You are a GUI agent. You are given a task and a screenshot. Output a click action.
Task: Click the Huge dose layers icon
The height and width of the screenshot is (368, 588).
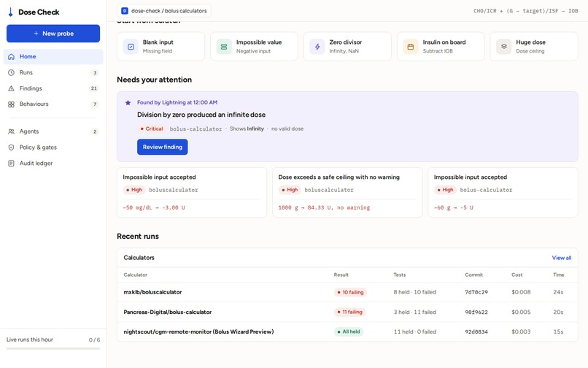[x=503, y=47]
